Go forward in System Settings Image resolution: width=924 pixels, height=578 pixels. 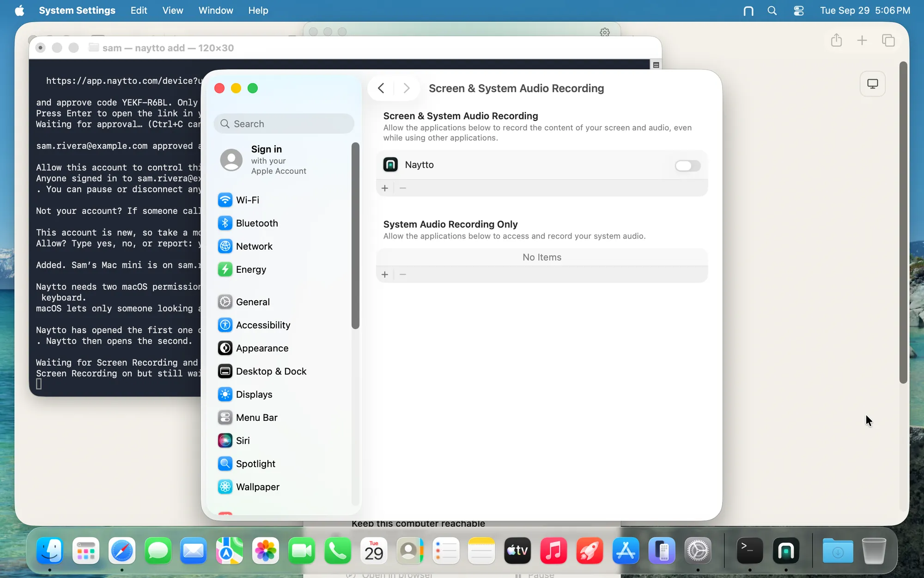[x=407, y=88]
